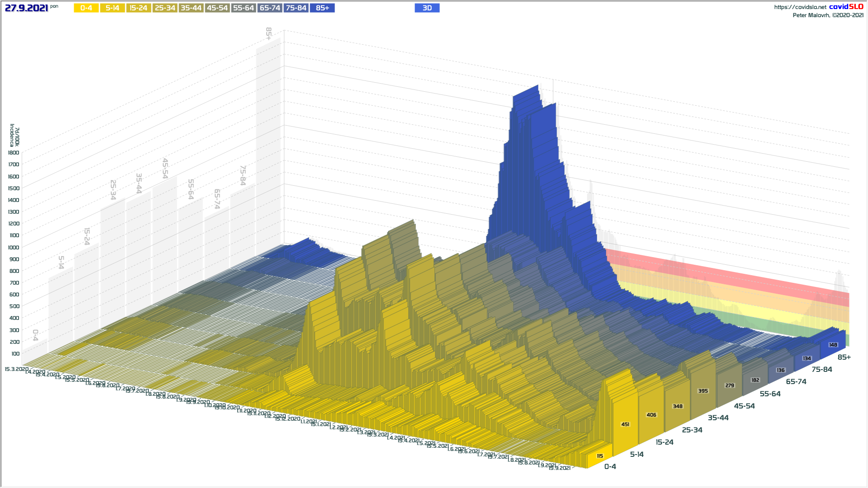Toggle the 75-84 age group button
Viewport: 868px width, 488px height.
coord(296,8)
